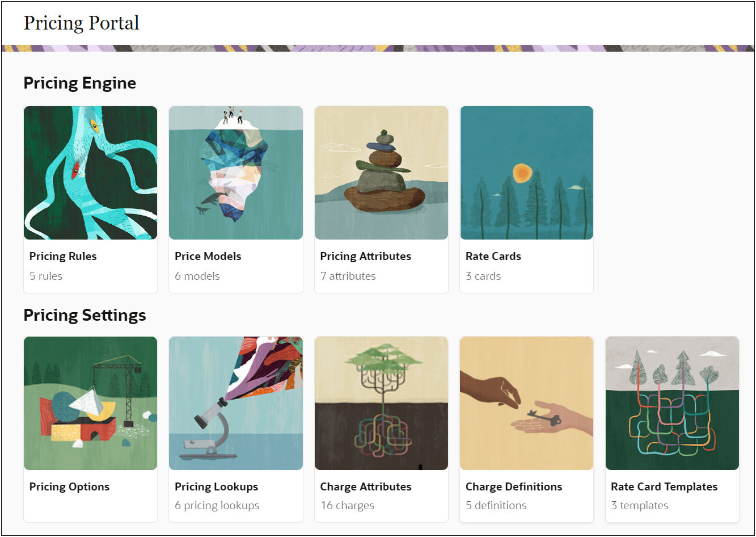The height and width of the screenshot is (537, 756).
Task: Open the Rate Cards forest sunset image
Action: (526, 173)
